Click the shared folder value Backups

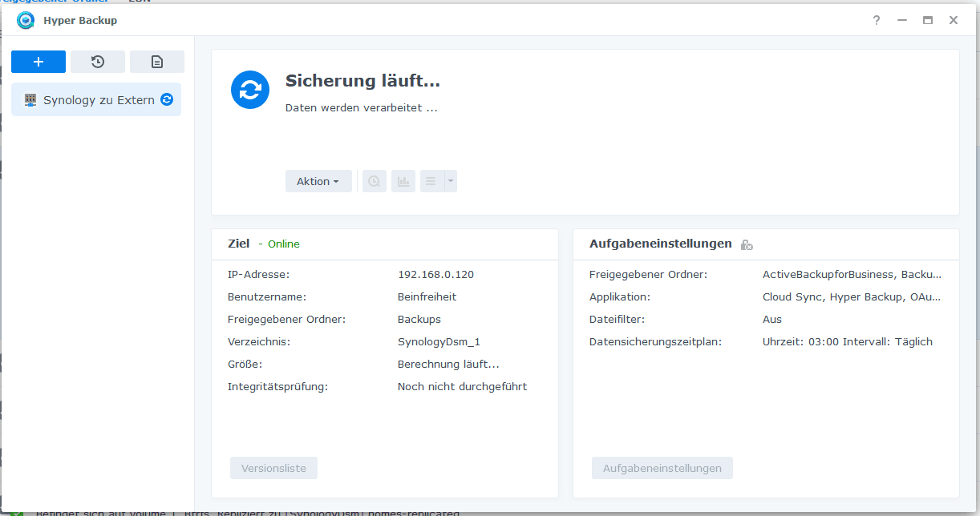point(419,319)
